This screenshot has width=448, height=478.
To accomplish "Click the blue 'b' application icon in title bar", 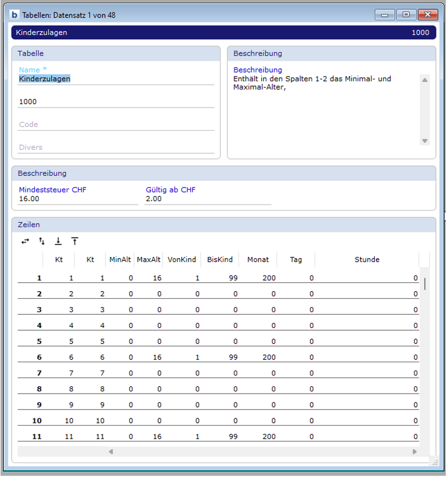I will pyautogui.click(x=15, y=15).
